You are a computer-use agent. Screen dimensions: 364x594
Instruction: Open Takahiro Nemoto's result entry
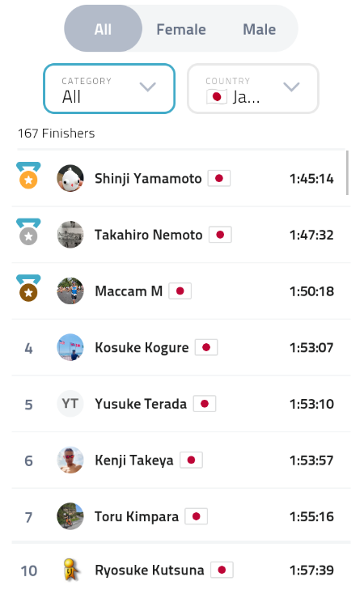click(181, 235)
